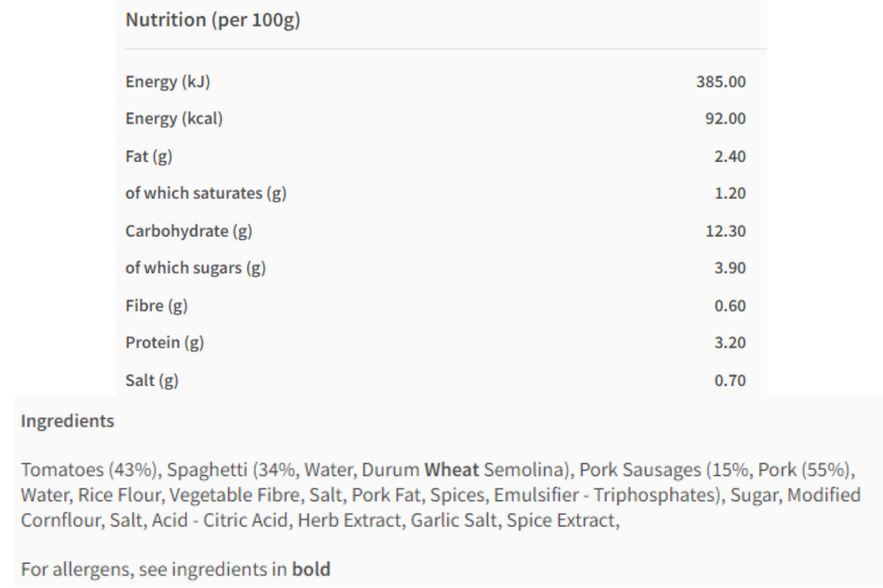Click the Nutrition (per 100g) heading
This screenshot has width=883, height=588.
tap(212, 20)
